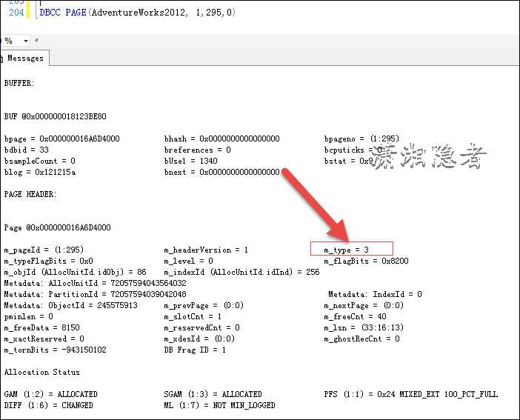Screen dimensions: 520x420
Task: Click Page @0x000000016A6D4000 line
Action: [57, 227]
